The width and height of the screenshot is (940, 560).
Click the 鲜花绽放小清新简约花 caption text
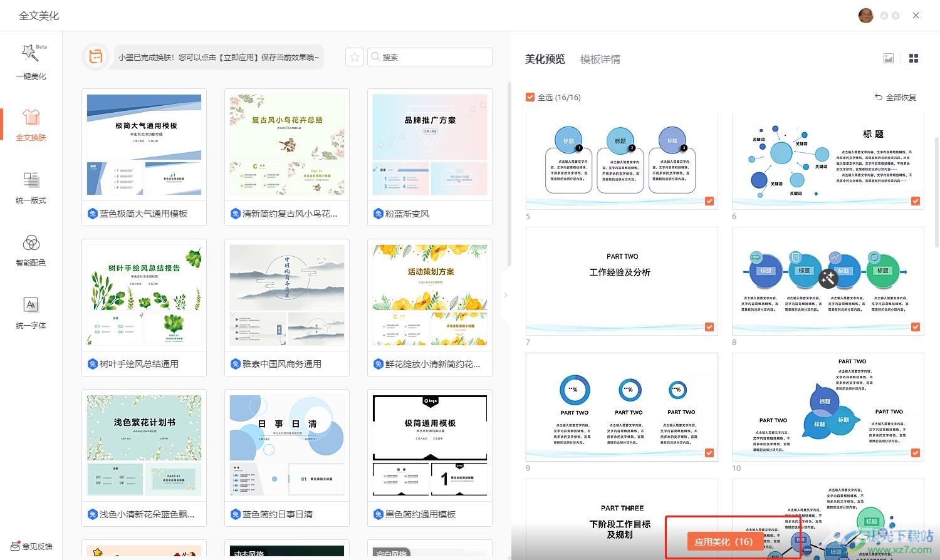(x=432, y=364)
